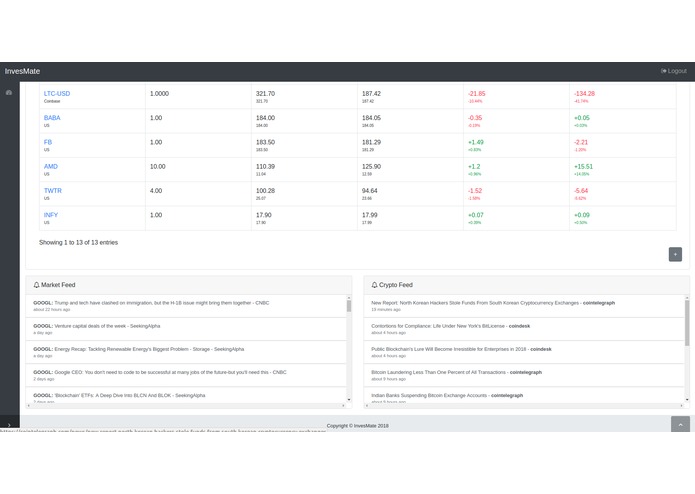Image resolution: width=695 pixels, height=494 pixels.
Task: Click the TWTR quantity 4.00
Action: pyautogui.click(x=156, y=191)
